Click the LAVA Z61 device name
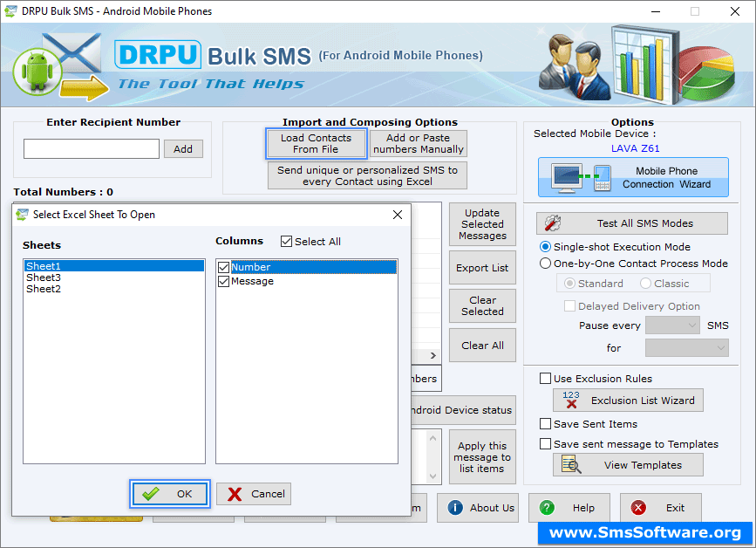Screen dimensions: 756x548 click(x=636, y=148)
